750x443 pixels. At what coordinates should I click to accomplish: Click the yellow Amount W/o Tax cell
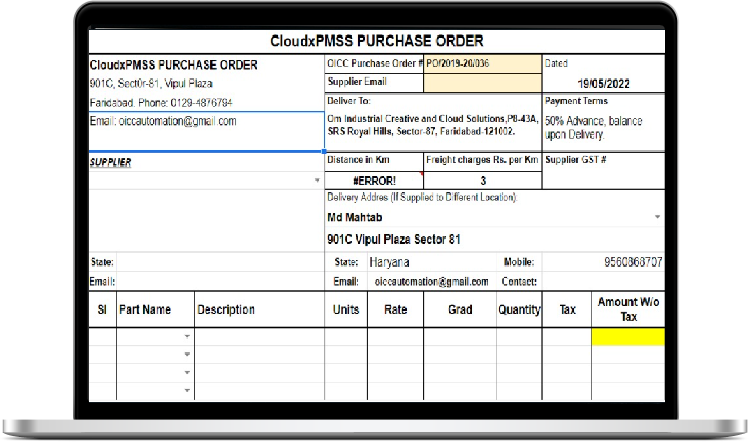coord(628,337)
